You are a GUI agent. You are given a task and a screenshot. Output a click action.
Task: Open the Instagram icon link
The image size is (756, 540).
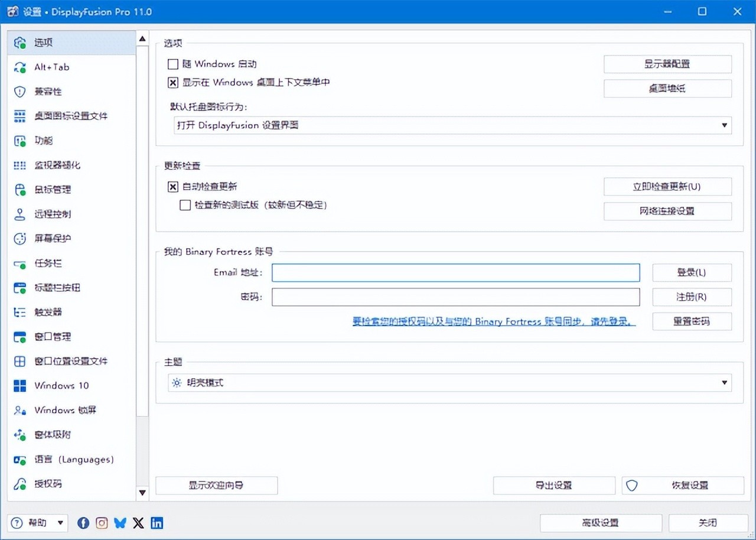[x=102, y=523]
